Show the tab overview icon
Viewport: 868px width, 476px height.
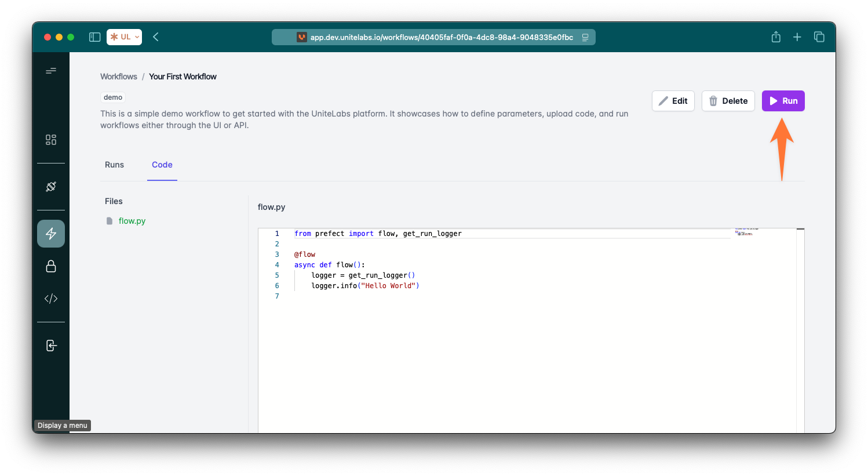819,37
